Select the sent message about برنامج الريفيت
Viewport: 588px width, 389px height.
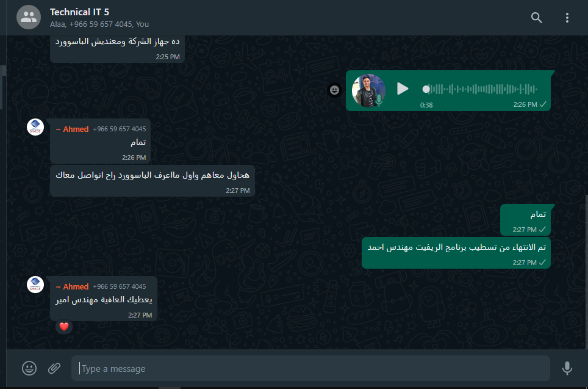[x=456, y=253]
